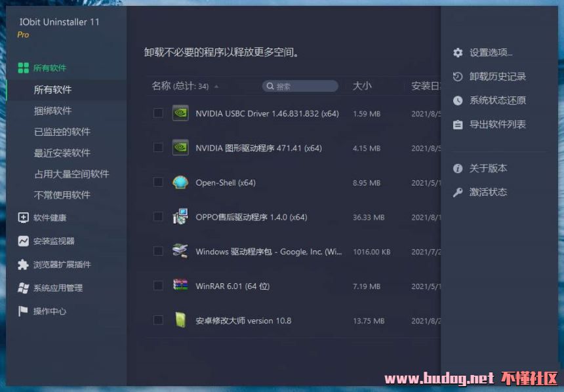Click the info icon beside 关于版本
564x392 pixels.
458,168
